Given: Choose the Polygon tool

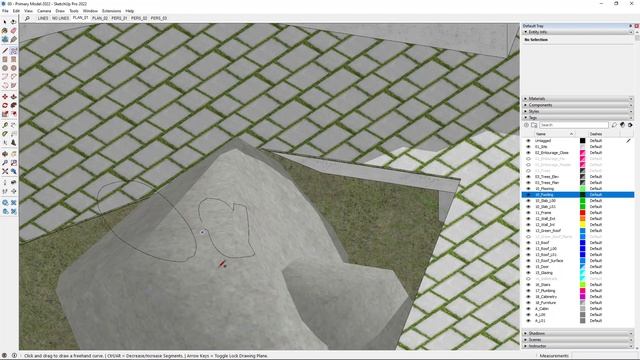Looking at the screenshot, I should 13,68.
